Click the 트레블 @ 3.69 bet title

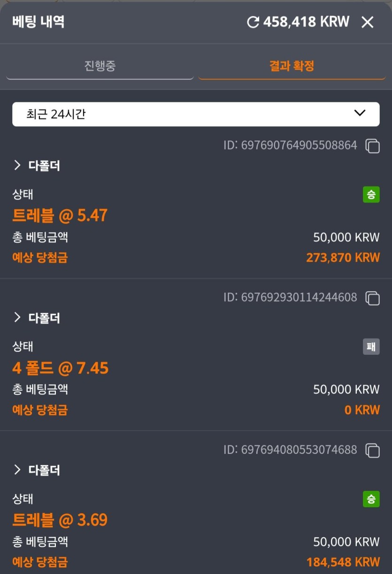pyautogui.click(x=60, y=520)
